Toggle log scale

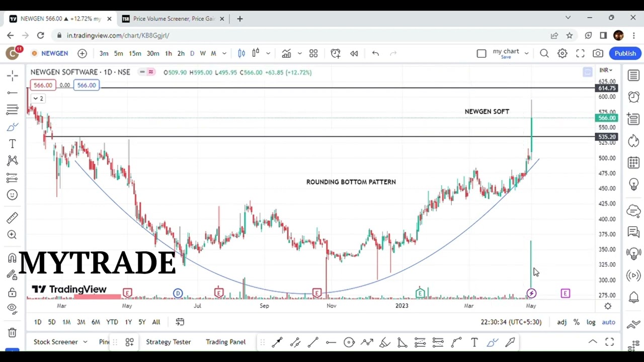click(591, 322)
